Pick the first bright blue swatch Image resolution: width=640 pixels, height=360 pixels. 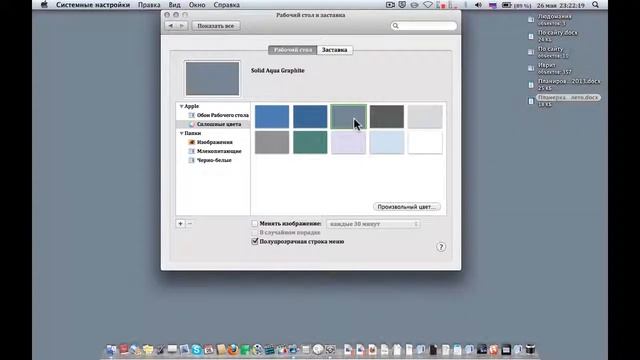pyautogui.click(x=272, y=117)
